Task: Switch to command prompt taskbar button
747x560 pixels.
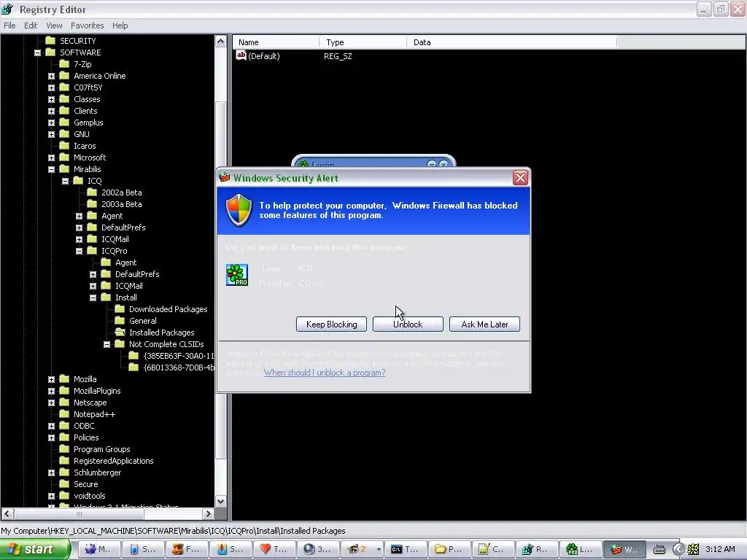Action: point(406,549)
